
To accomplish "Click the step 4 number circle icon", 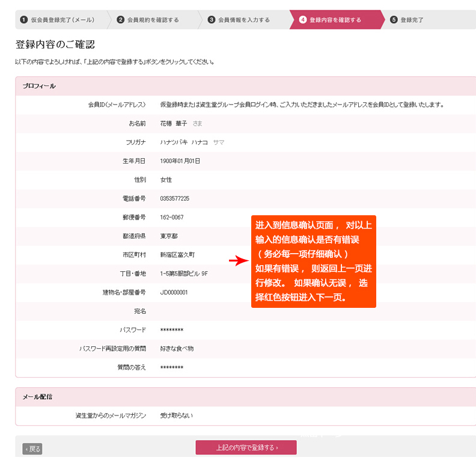I will (303, 20).
